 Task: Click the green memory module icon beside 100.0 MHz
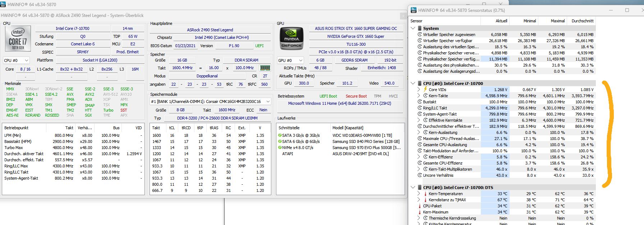tap(265, 68)
